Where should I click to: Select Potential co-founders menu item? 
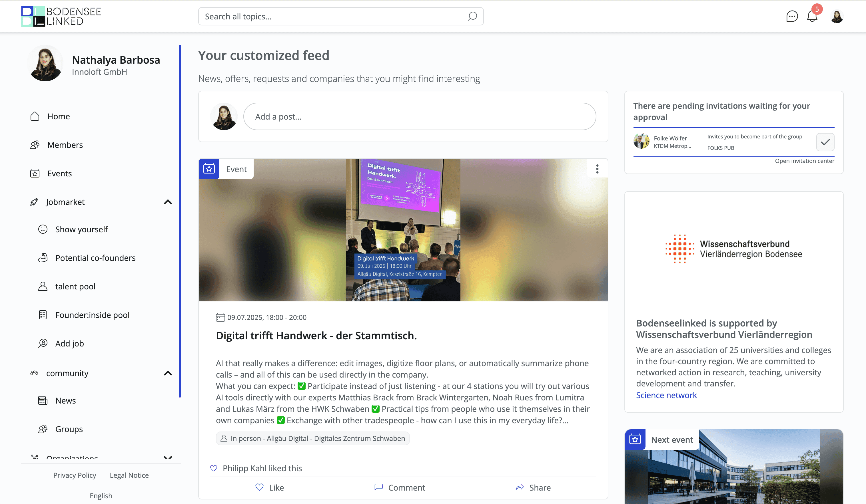pyautogui.click(x=95, y=258)
